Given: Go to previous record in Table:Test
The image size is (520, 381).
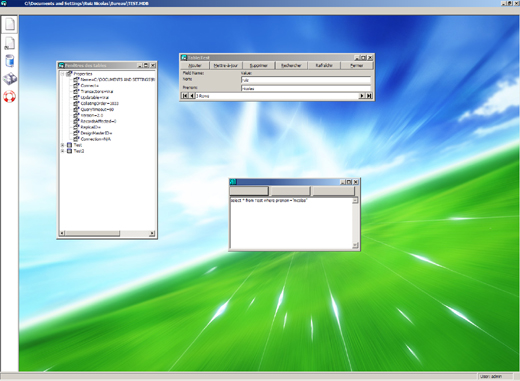Looking at the screenshot, I should pyautogui.click(x=192, y=96).
